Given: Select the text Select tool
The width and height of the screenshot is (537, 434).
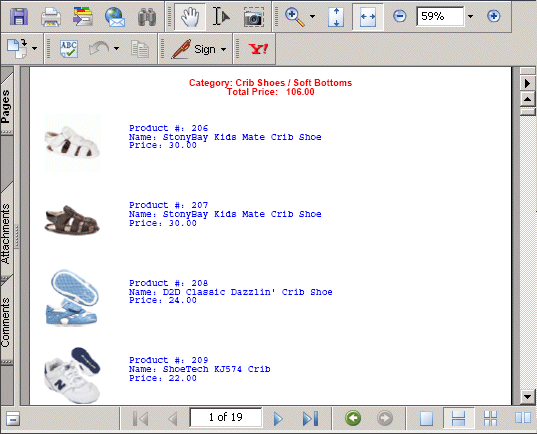Looking at the screenshot, I should coord(221,16).
